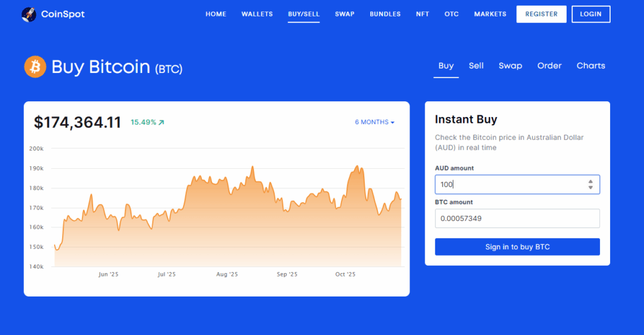Image resolution: width=644 pixels, height=335 pixels.
Task: Click the LOGIN button
Action: (x=591, y=14)
